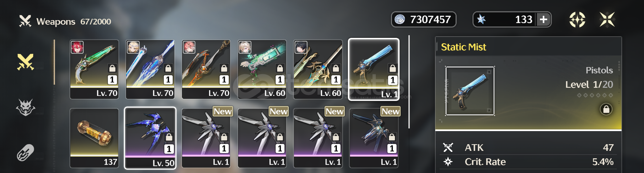644x173 pixels.
Task: Click the weapon list vertical scrollbar
Action: click(x=409, y=82)
